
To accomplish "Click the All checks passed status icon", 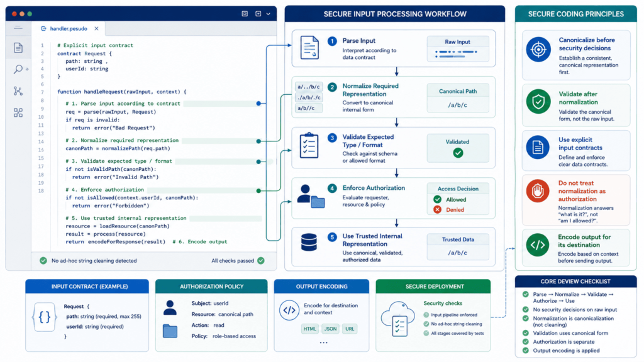I will [261, 261].
